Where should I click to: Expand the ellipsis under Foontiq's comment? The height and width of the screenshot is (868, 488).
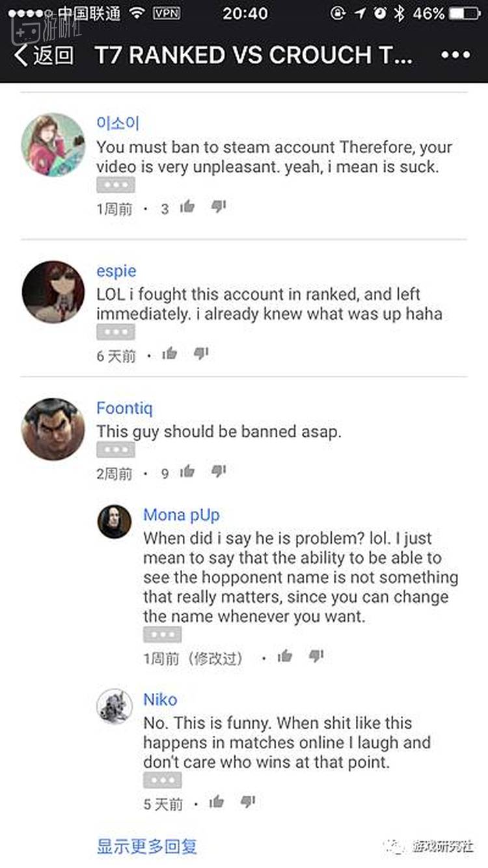(116, 449)
